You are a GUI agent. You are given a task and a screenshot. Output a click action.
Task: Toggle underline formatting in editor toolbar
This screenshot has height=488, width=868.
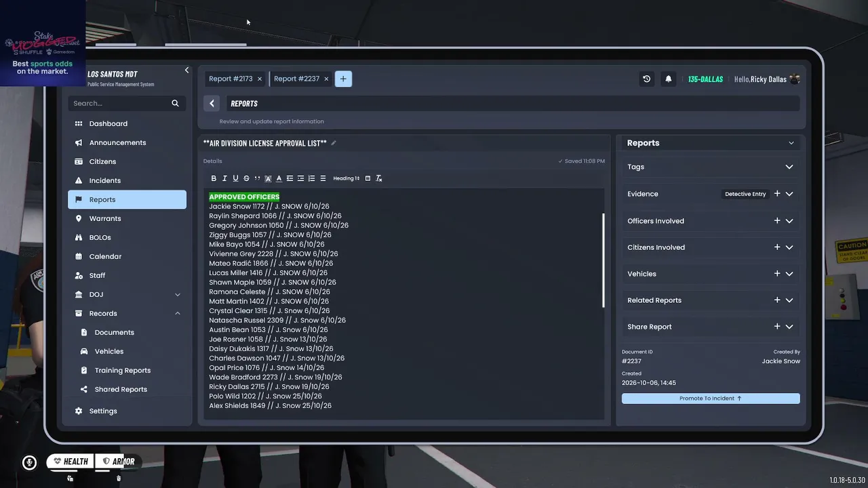click(x=235, y=178)
